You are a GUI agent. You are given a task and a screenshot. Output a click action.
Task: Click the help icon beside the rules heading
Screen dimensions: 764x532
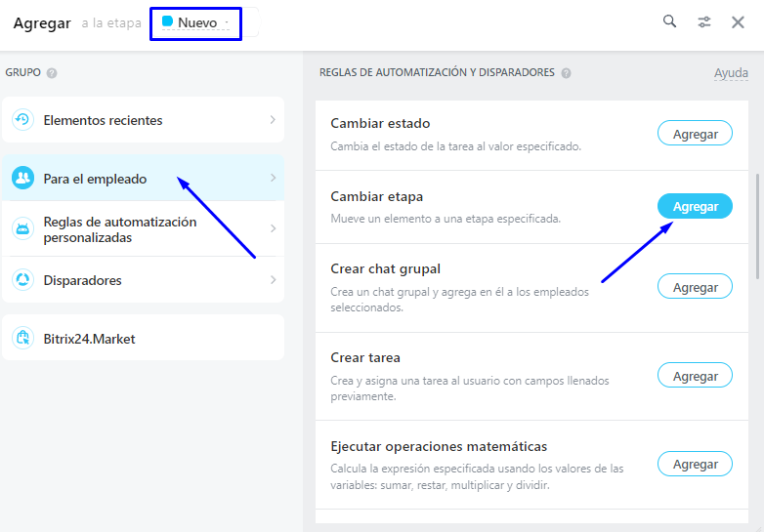pyautogui.click(x=567, y=72)
